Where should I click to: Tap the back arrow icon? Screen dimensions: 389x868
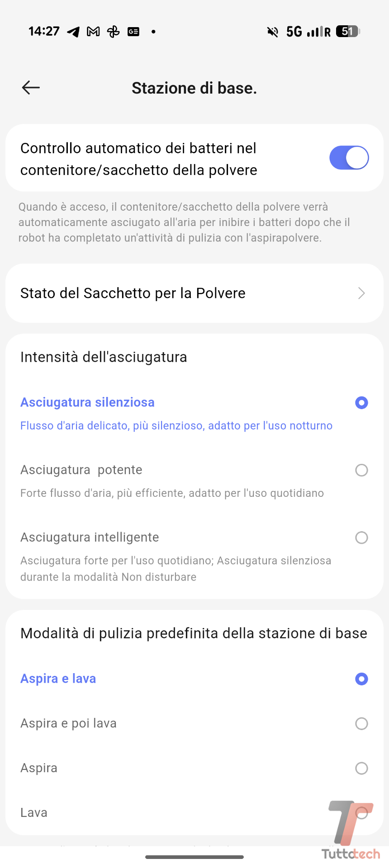31,88
